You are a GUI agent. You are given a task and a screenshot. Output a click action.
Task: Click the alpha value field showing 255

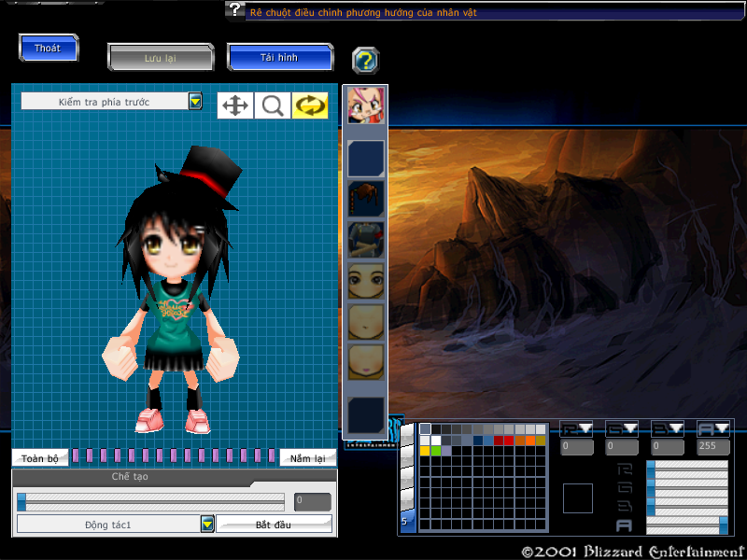713,447
